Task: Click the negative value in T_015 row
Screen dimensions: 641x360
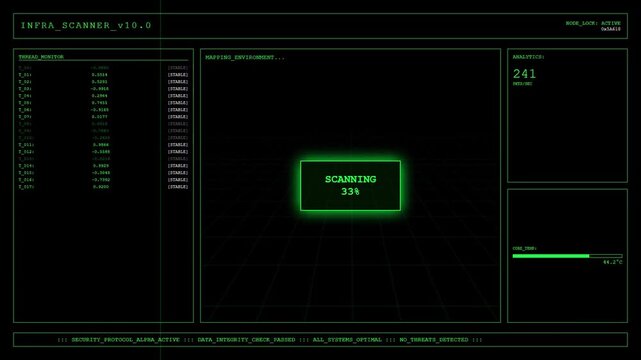Action: (101, 172)
